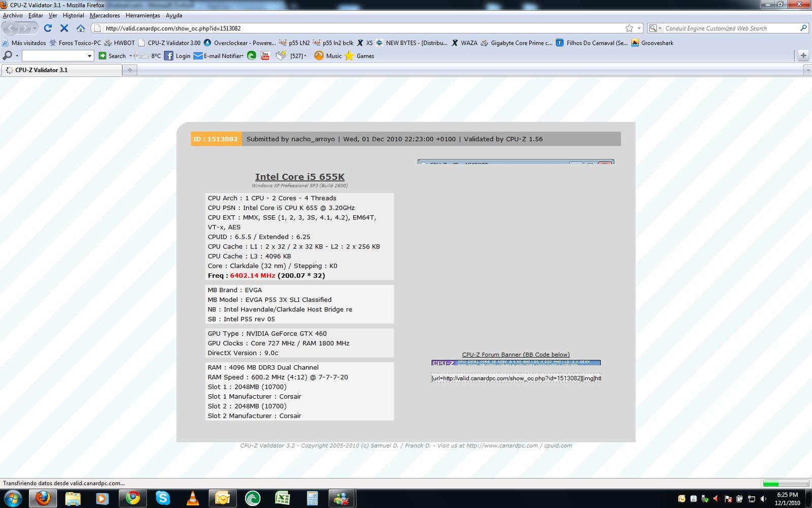Go to the home page icon
Viewport: 812px width, 508px height.
pos(81,28)
